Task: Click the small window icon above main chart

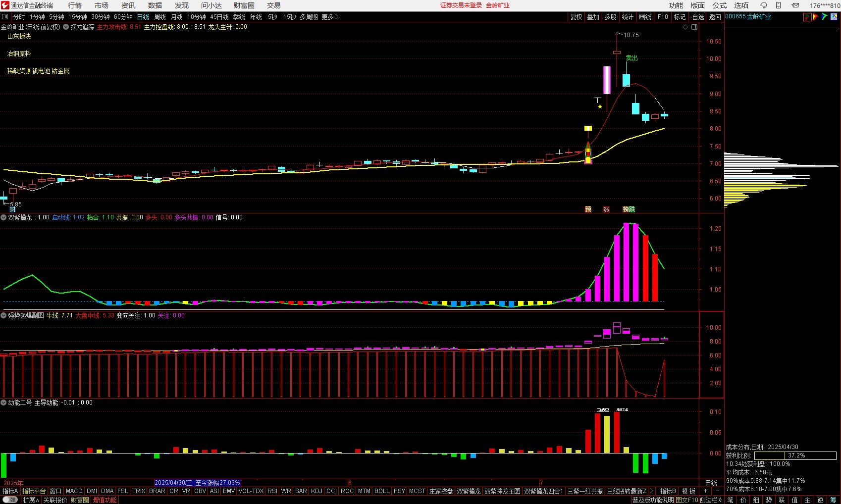Action: coord(694,27)
